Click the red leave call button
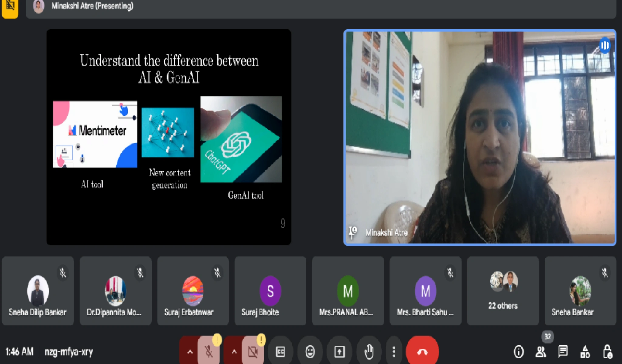622x364 pixels. pyautogui.click(x=422, y=352)
